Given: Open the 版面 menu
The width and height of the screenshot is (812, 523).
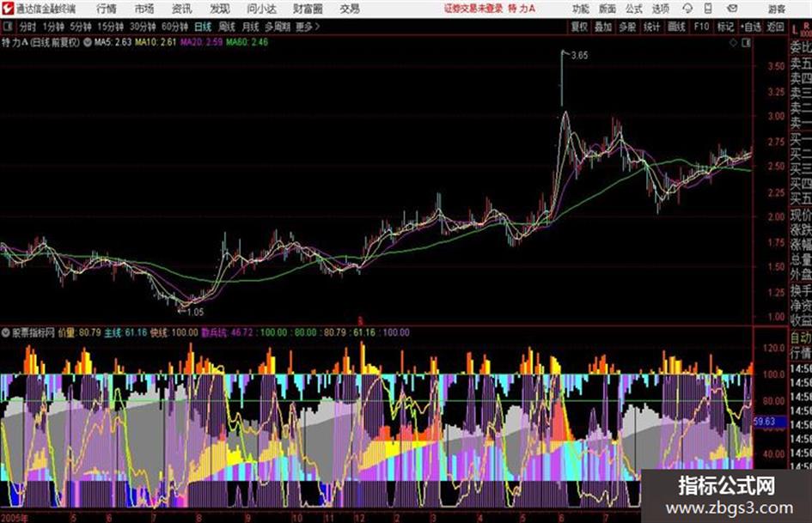Looking at the screenshot, I should click(x=607, y=9).
